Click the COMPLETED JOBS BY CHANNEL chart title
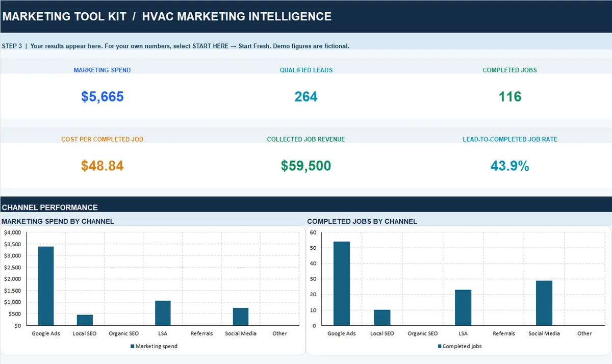The width and height of the screenshot is (612, 364). click(x=362, y=221)
